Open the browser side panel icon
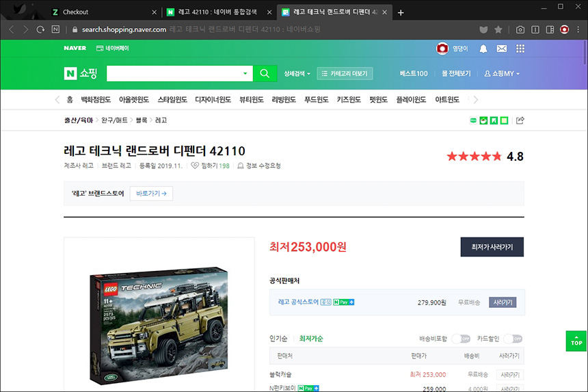The height and width of the screenshot is (392, 588). [550, 29]
